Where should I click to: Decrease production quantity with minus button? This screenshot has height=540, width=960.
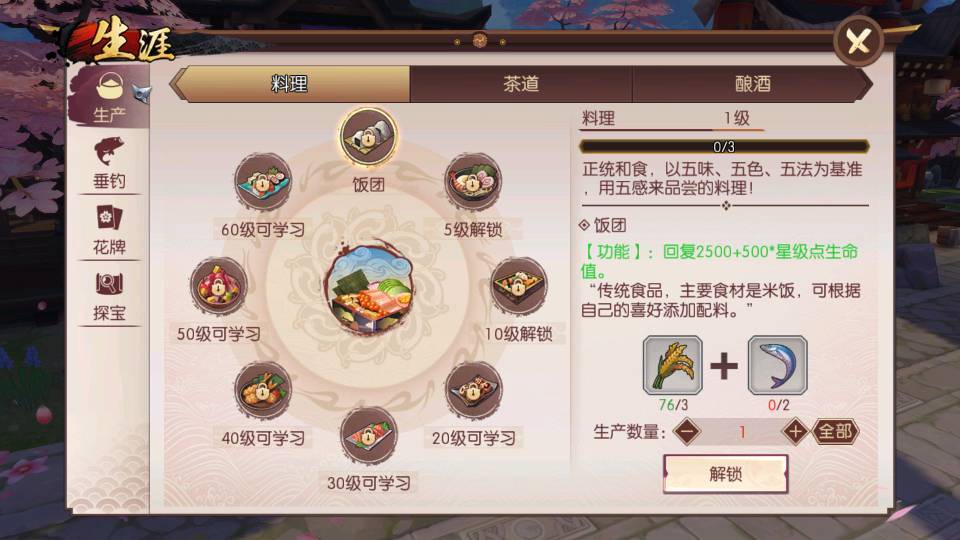[686, 432]
